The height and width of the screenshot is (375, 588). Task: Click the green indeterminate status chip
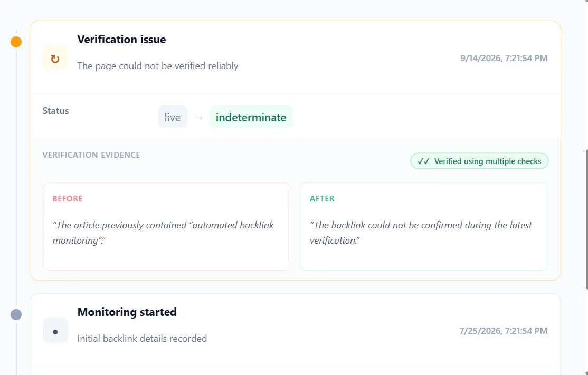[x=251, y=117]
